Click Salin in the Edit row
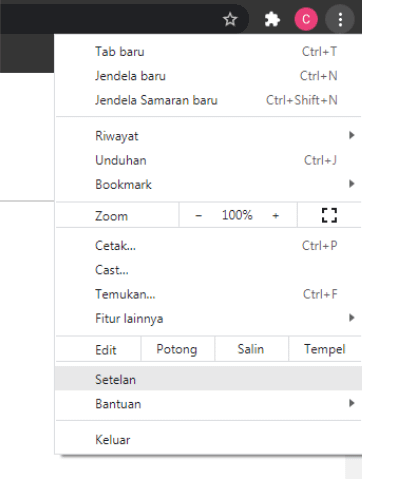Image resolution: width=417 pixels, height=479 pixels. click(251, 349)
